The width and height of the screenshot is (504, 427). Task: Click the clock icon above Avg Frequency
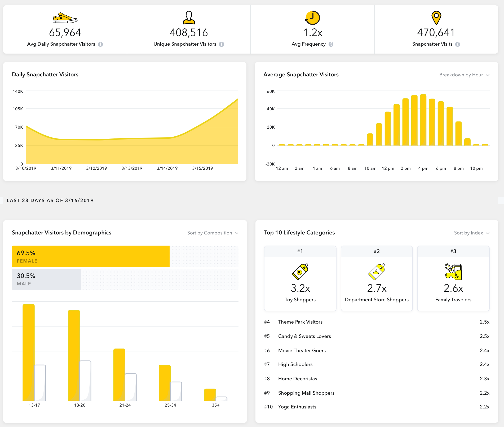[x=312, y=18]
